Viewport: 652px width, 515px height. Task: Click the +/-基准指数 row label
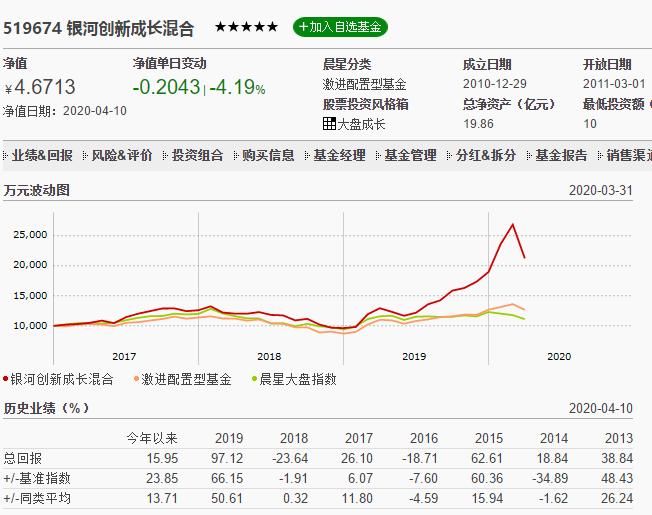(x=37, y=478)
